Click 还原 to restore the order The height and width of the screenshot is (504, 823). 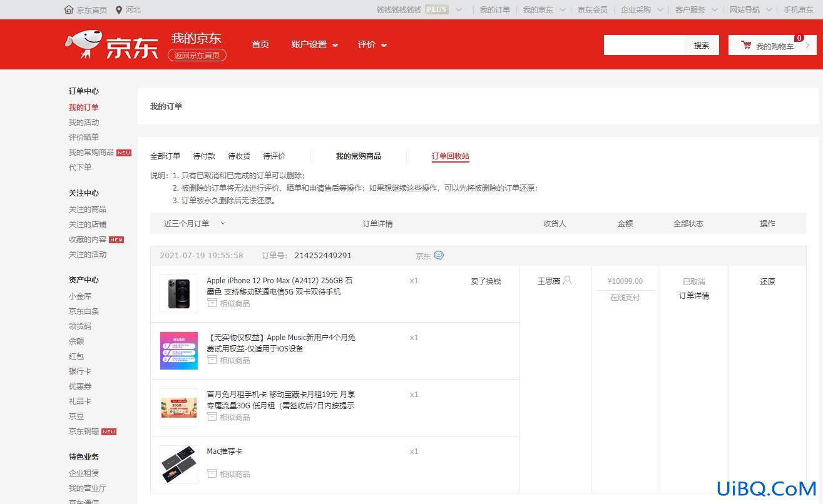coord(767,281)
